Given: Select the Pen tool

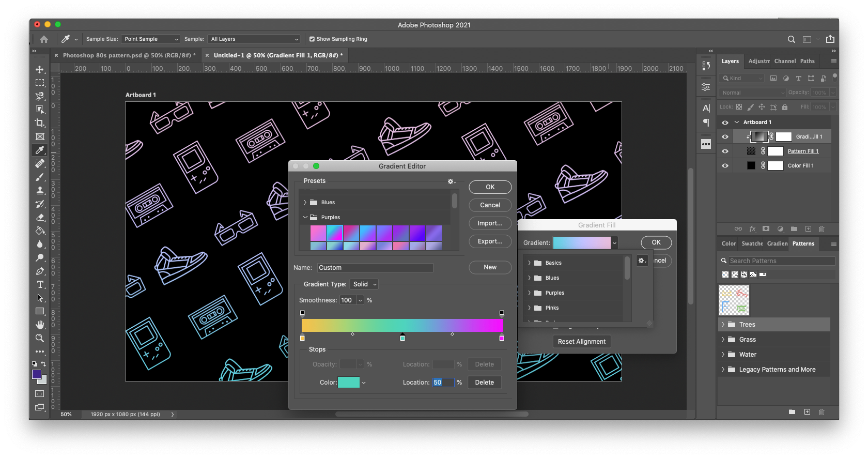Looking at the screenshot, I should 40,271.
